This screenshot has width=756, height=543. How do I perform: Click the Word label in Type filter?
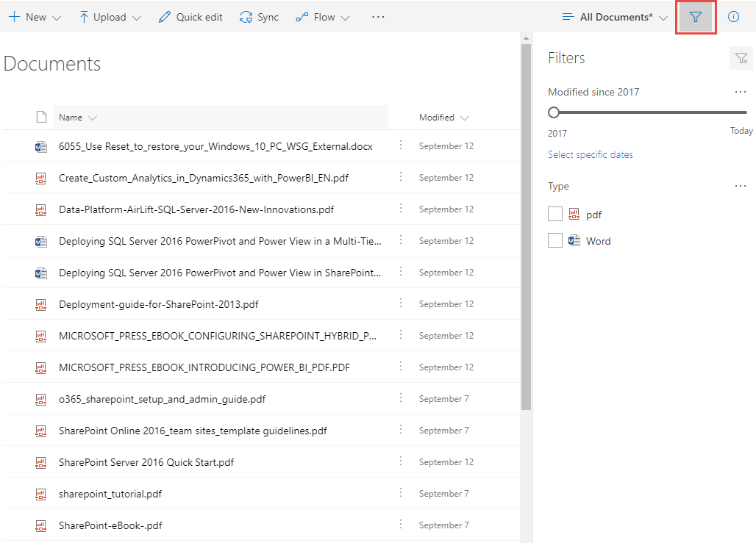(599, 241)
